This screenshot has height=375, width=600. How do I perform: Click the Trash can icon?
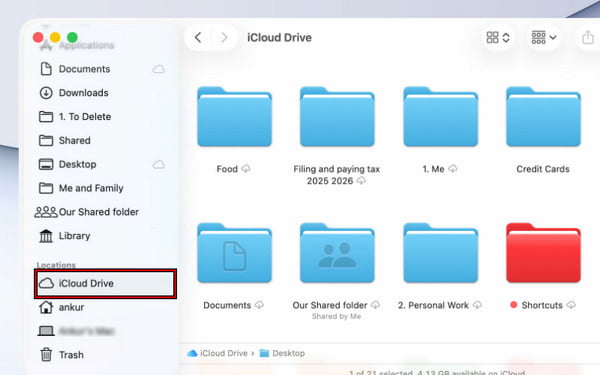pos(46,354)
